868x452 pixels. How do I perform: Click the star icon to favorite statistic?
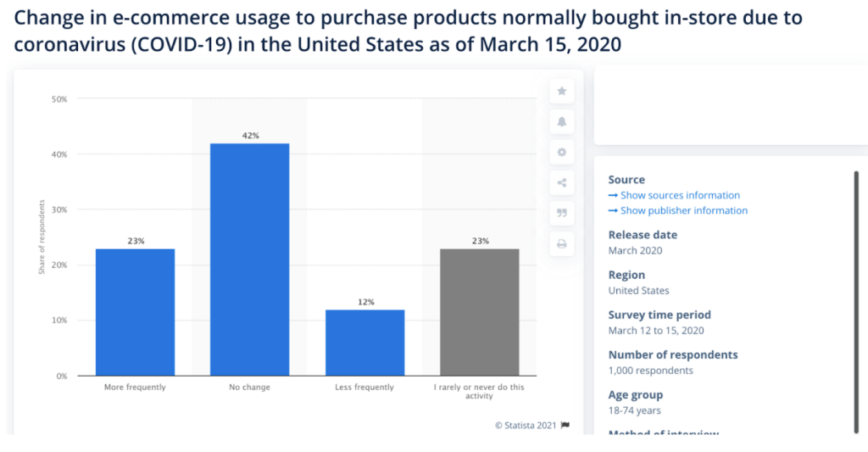[x=561, y=92]
